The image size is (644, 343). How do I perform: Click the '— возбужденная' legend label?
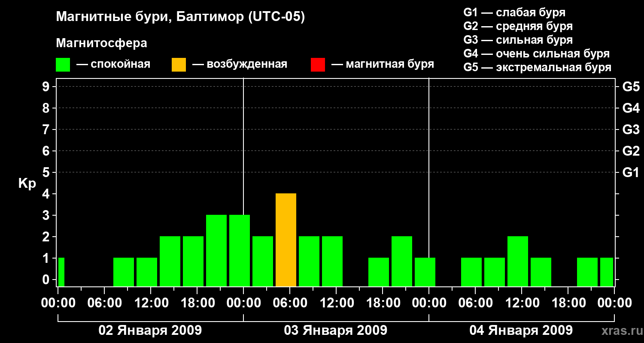tap(240, 64)
